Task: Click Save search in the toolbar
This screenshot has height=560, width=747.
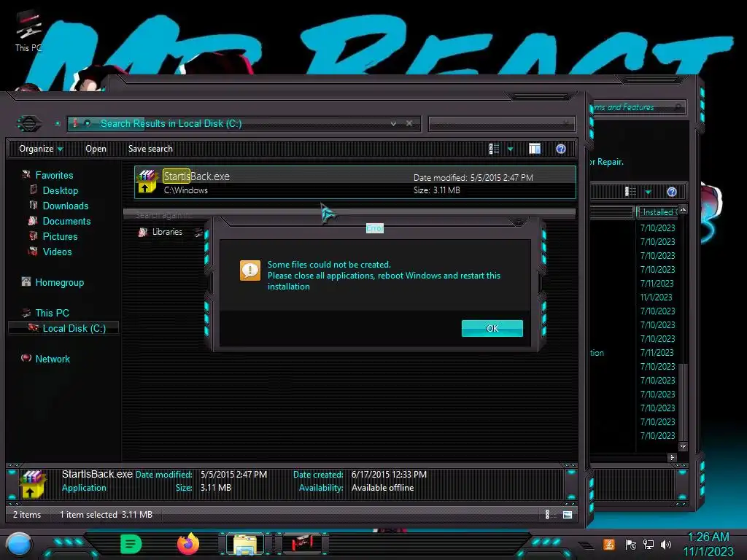Action: pos(150,149)
